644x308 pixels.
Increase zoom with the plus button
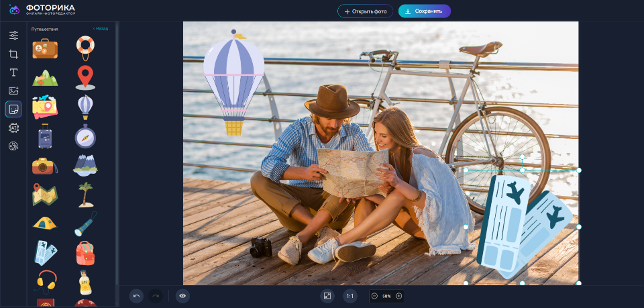[398, 296]
